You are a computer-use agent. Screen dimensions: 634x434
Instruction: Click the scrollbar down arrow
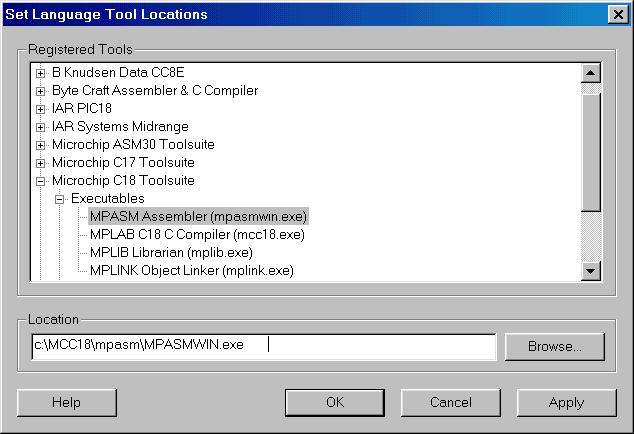pyautogui.click(x=591, y=271)
